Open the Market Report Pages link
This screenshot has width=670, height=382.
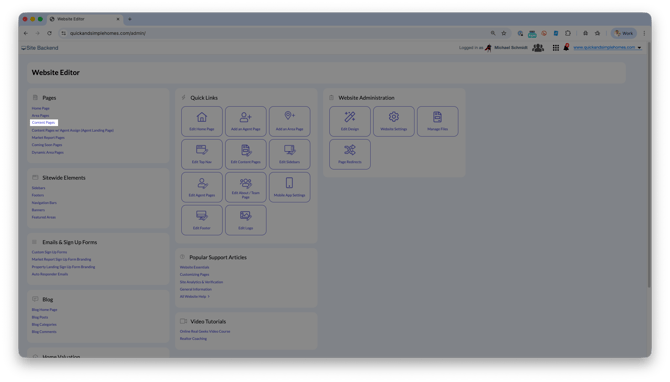click(48, 138)
